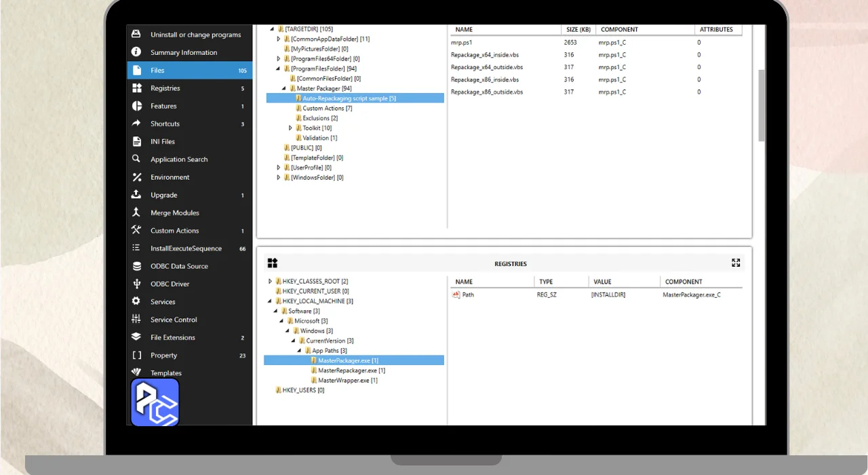Click the Registries icon in sidebar

(x=136, y=88)
